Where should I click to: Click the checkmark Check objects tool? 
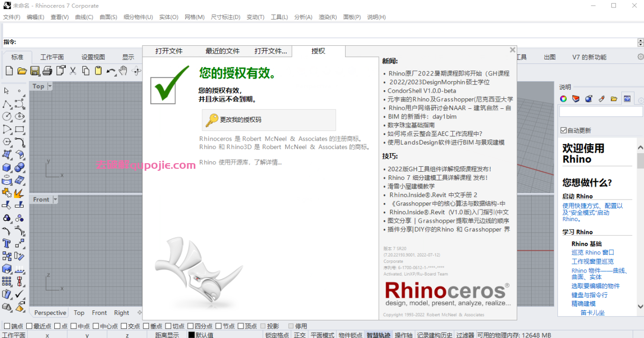pyautogui.click(x=20, y=294)
